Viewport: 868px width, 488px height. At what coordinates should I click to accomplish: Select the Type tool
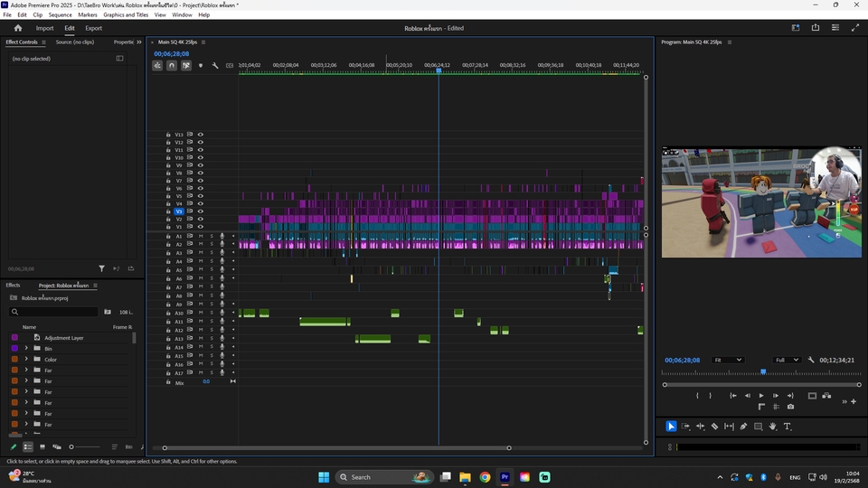pos(787,427)
